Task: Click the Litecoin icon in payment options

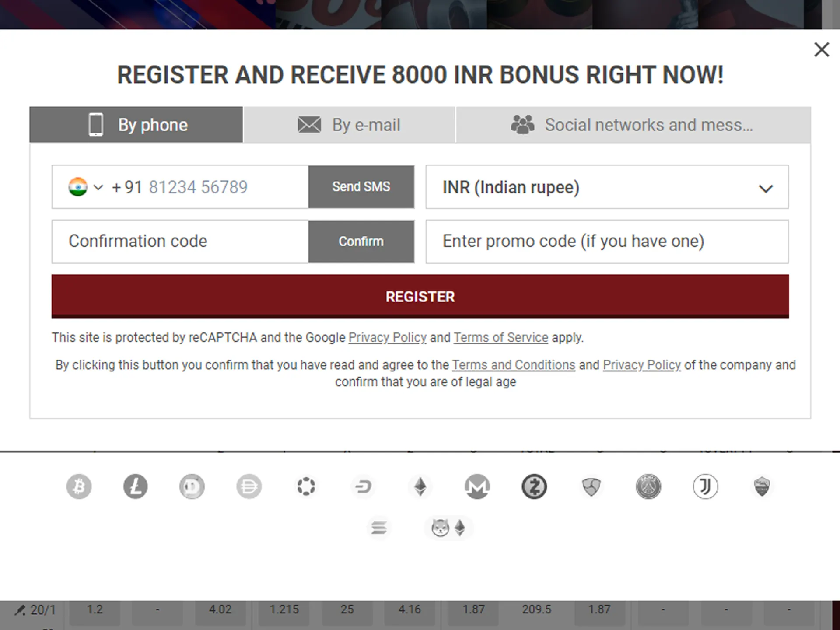Action: (x=135, y=486)
